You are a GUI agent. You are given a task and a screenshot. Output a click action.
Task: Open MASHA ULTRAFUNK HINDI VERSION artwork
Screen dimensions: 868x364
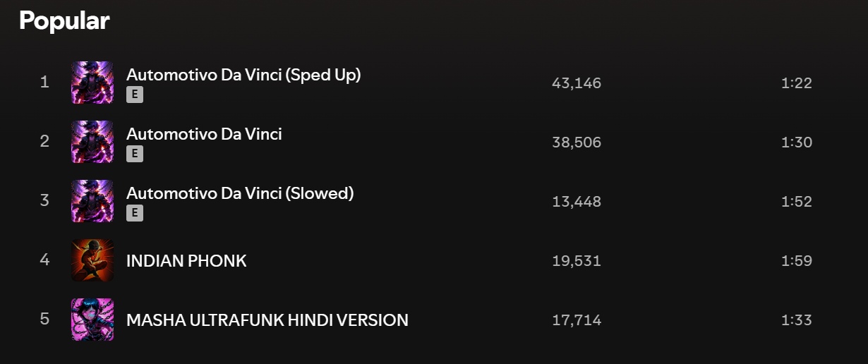[x=92, y=320]
